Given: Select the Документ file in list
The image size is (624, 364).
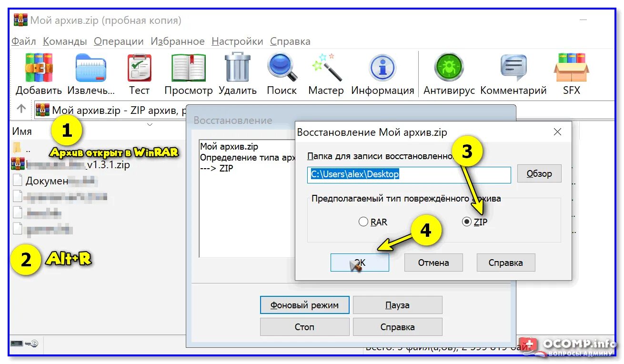Looking at the screenshot, I should (x=55, y=181).
